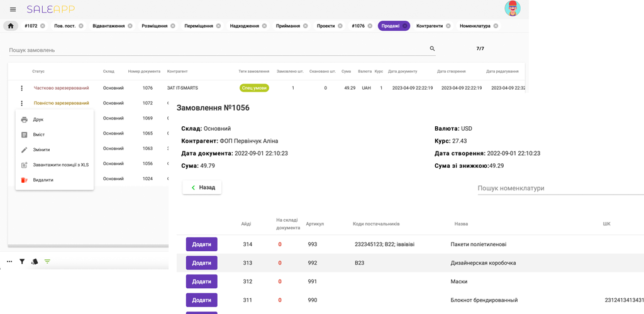Click the SALEAPP logo
The image size is (644, 314).
51,9
